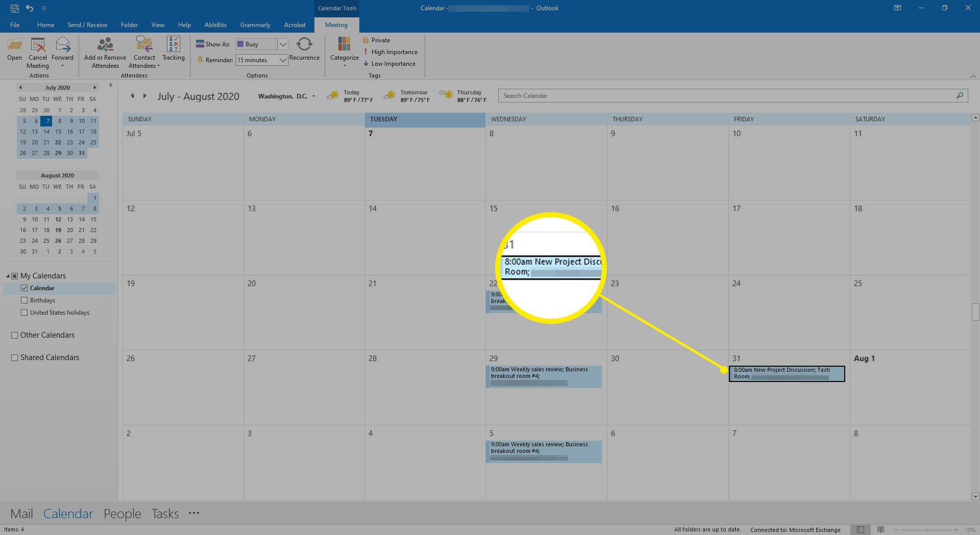Viewport: 980px width, 535px height.
Task: Open the AbleBits tab
Action: [x=215, y=24]
